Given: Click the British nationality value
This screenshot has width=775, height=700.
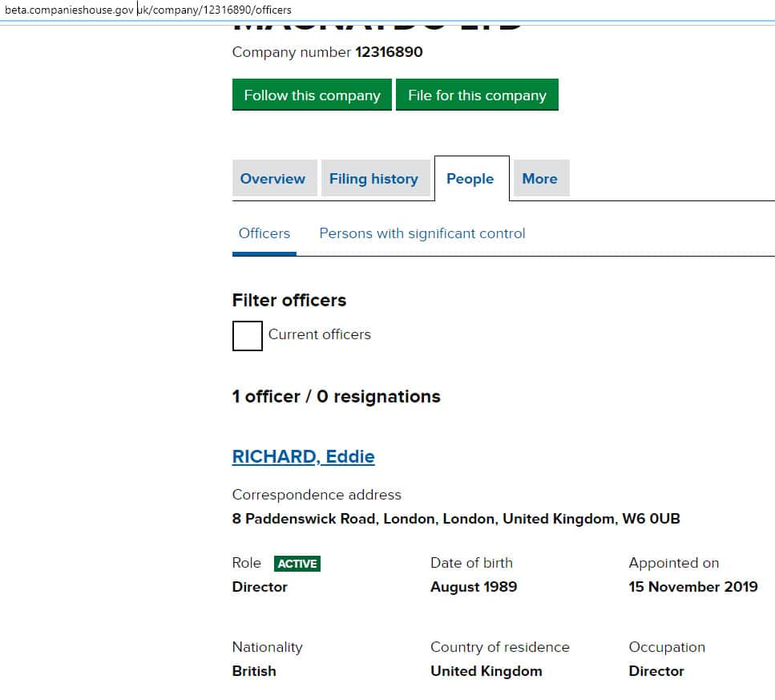Looking at the screenshot, I should coord(254,671).
